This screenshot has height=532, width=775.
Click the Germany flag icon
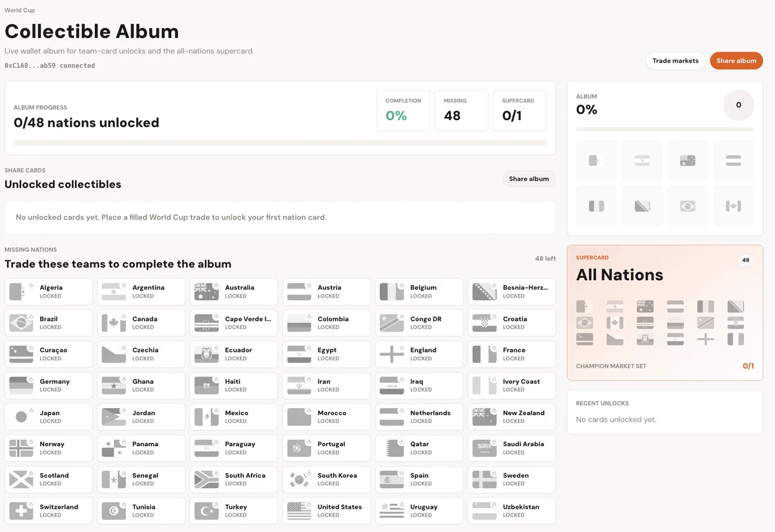click(x=21, y=385)
